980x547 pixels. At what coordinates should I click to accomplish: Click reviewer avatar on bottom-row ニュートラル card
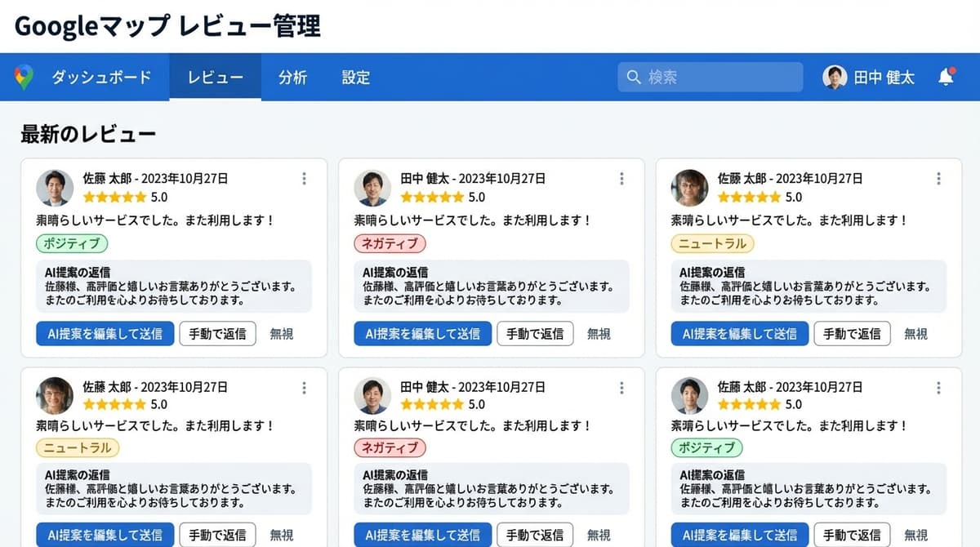(55, 396)
